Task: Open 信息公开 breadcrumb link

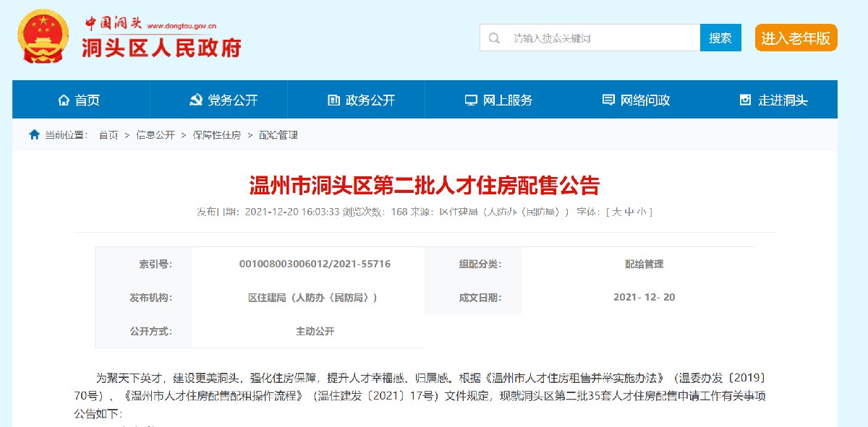Action: click(156, 135)
